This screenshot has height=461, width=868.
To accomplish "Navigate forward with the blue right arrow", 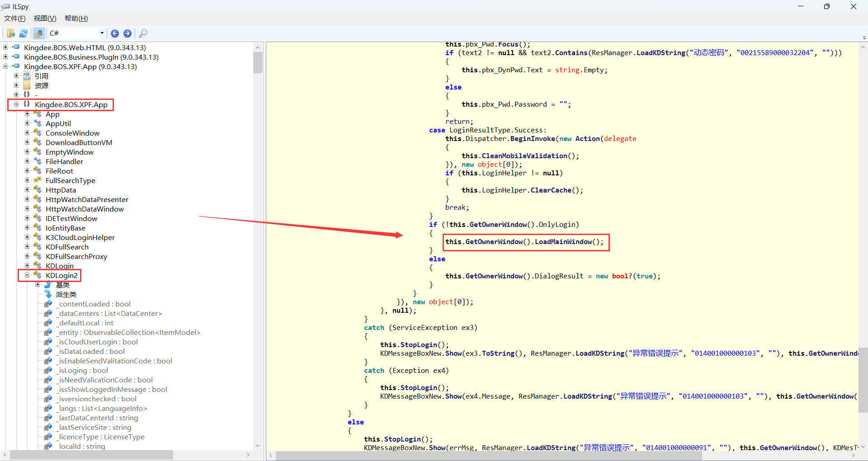I will [x=127, y=33].
